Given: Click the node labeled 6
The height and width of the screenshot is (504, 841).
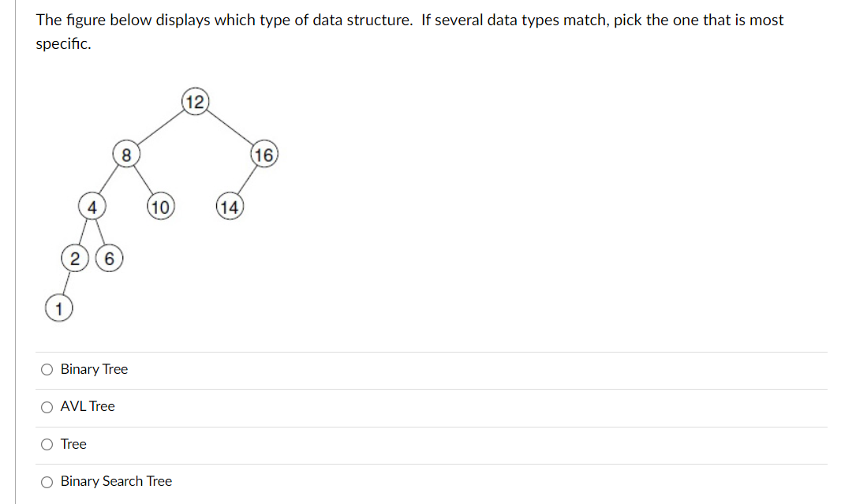Looking at the screenshot, I should tap(110, 257).
